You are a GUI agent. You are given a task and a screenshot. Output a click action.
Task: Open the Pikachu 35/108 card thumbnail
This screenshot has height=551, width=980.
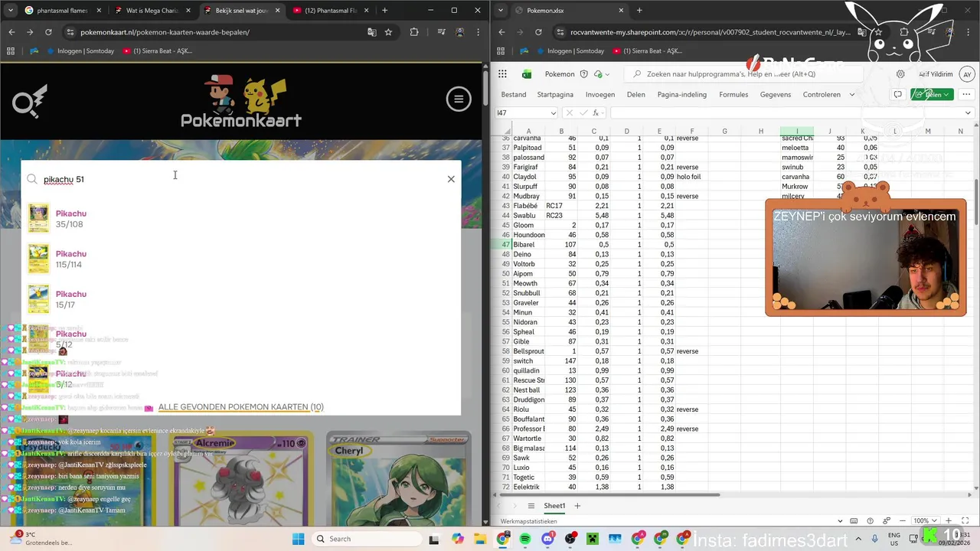[x=38, y=218]
